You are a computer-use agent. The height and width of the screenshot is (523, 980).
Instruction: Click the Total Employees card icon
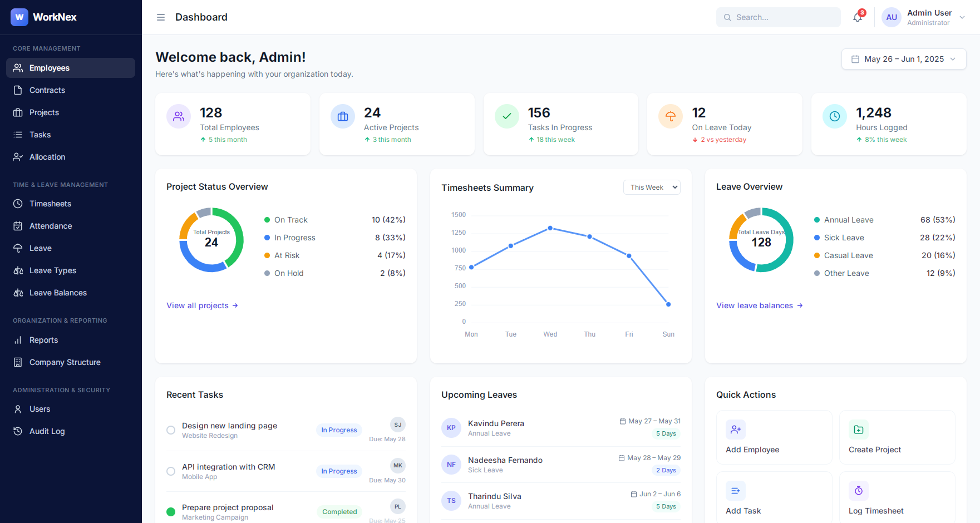click(x=179, y=116)
